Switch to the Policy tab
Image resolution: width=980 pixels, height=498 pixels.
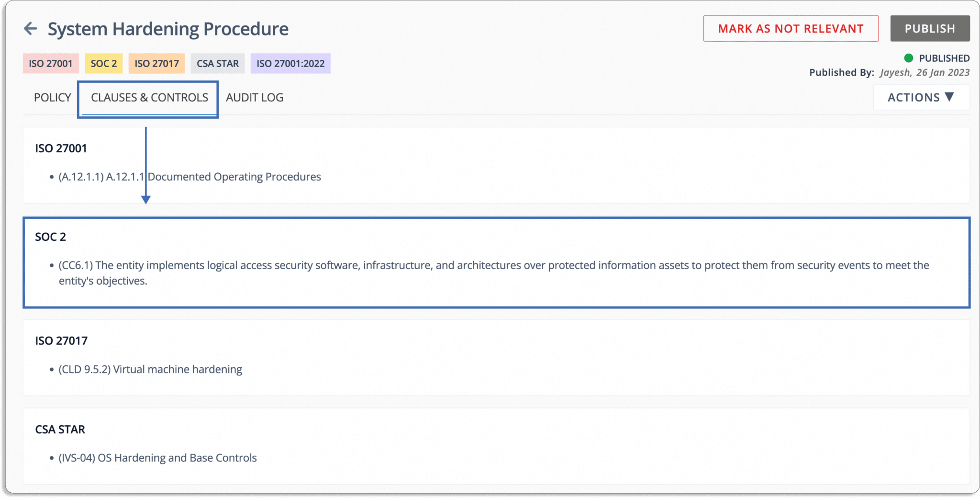[52, 98]
